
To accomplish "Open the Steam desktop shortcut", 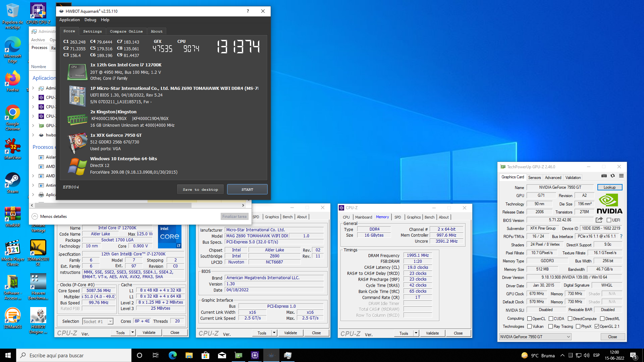I will [12, 183].
